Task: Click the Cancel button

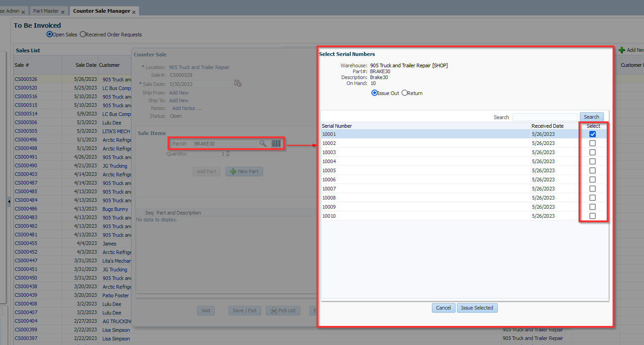Action: pyautogui.click(x=443, y=308)
